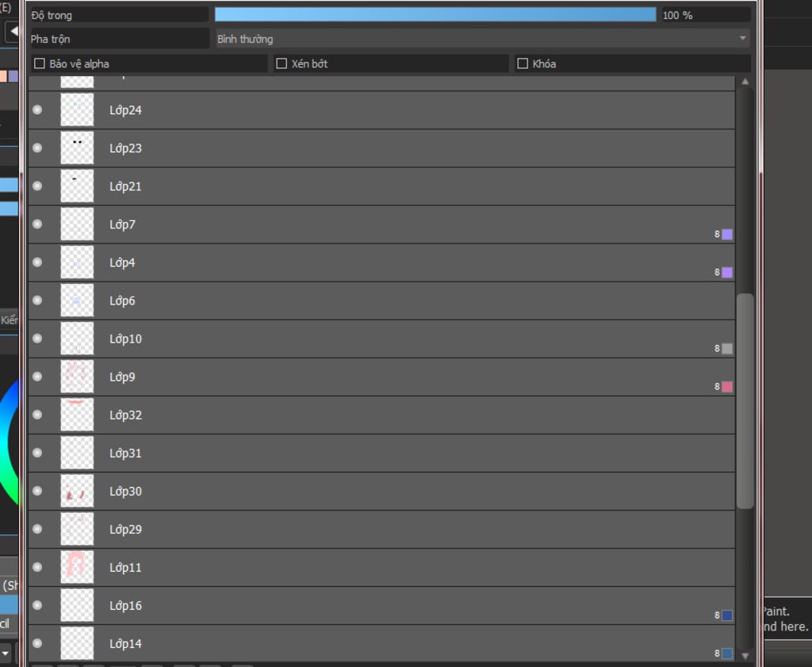The height and width of the screenshot is (667, 812).
Task: Toggle visibility of layer Lớp32
Action: [37, 414]
